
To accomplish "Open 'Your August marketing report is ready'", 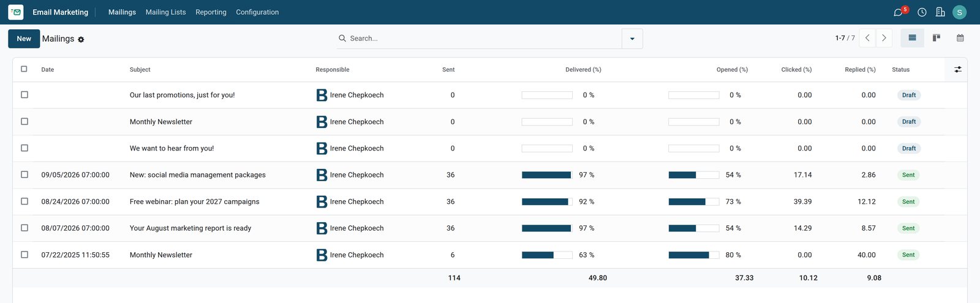I will pos(190,228).
